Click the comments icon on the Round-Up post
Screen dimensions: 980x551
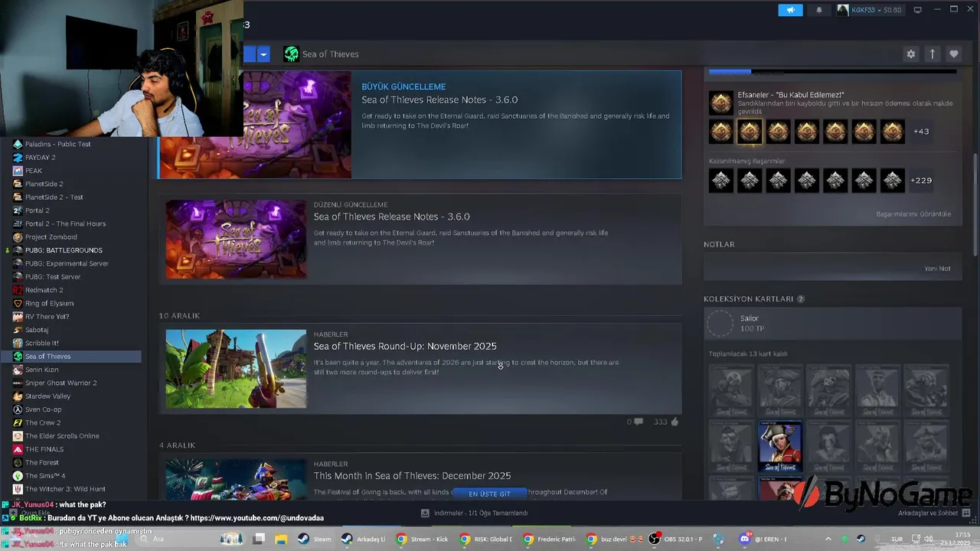click(639, 422)
